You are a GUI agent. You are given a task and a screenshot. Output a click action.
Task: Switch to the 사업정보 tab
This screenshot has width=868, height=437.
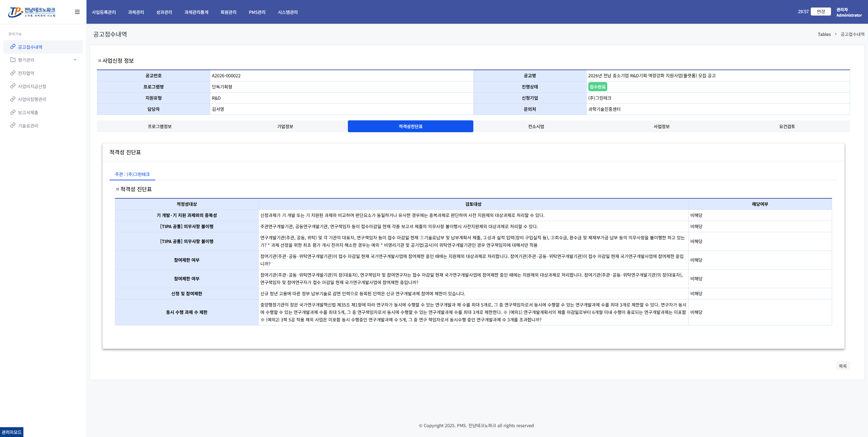coord(662,126)
